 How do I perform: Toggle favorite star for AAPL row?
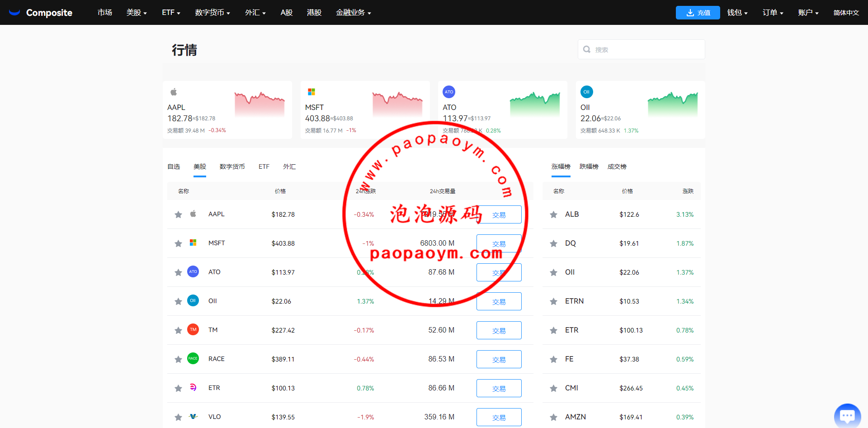click(178, 214)
